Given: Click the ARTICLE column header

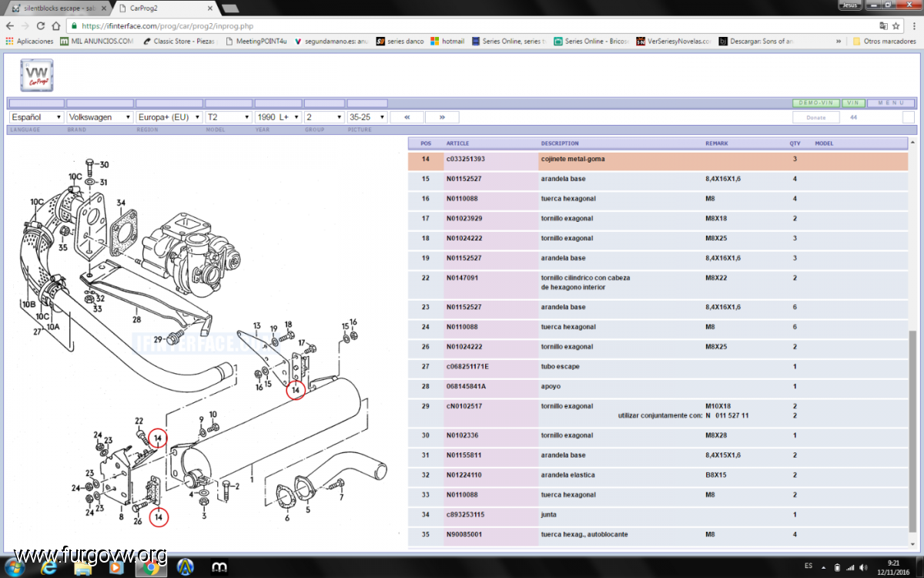Looking at the screenshot, I should click(457, 143).
